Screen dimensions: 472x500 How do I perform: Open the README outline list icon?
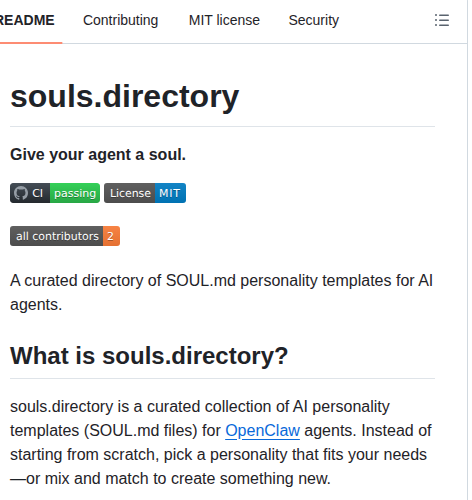pyautogui.click(x=442, y=20)
